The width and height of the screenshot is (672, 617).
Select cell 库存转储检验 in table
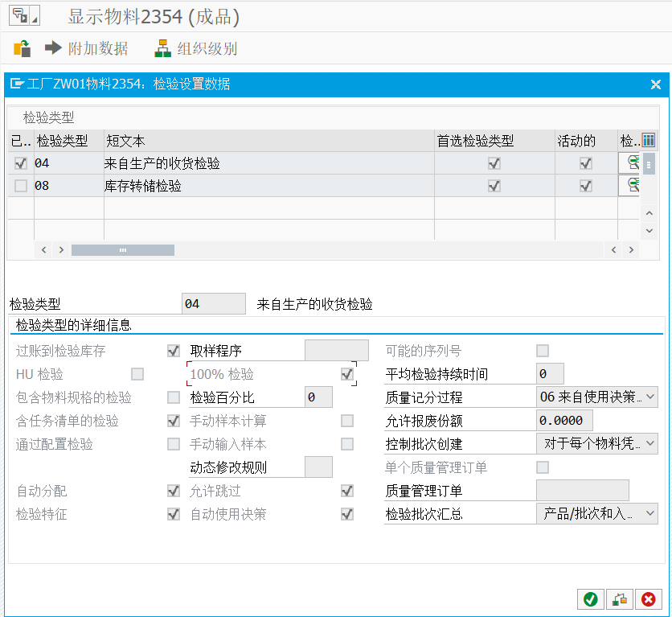tap(268, 186)
